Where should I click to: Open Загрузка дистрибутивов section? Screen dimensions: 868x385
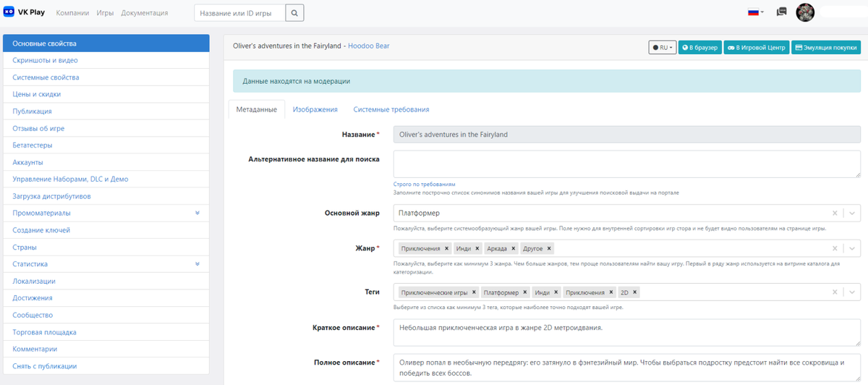tap(106, 196)
